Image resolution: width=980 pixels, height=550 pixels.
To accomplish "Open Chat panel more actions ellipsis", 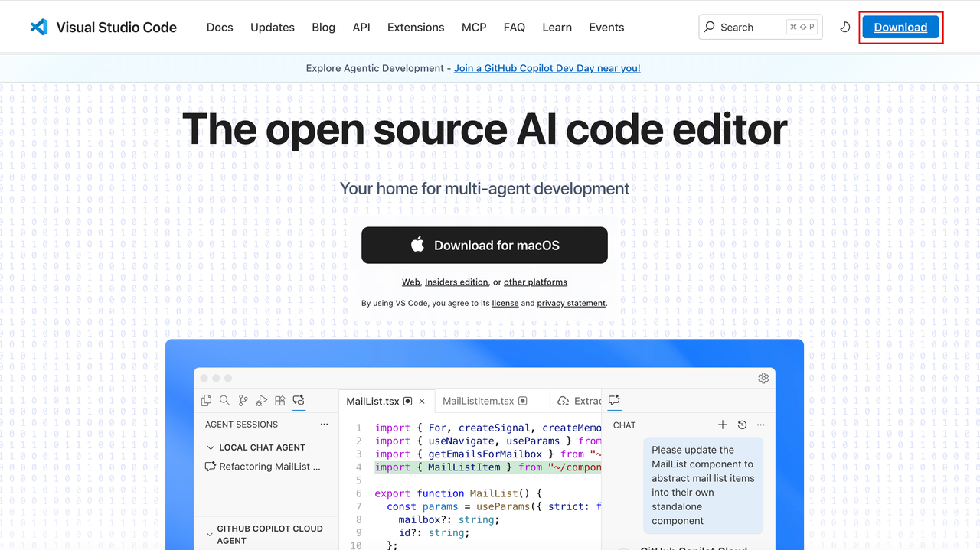I will [760, 425].
